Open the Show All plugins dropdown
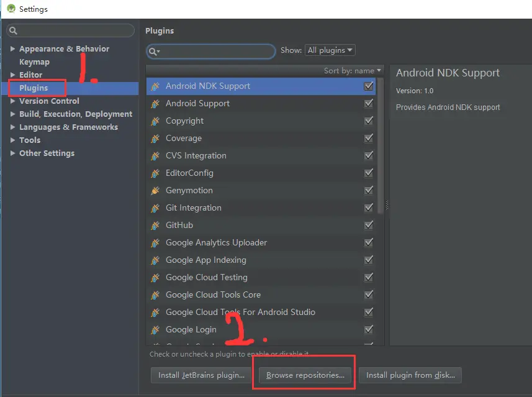This screenshot has height=397, width=532. coord(330,50)
